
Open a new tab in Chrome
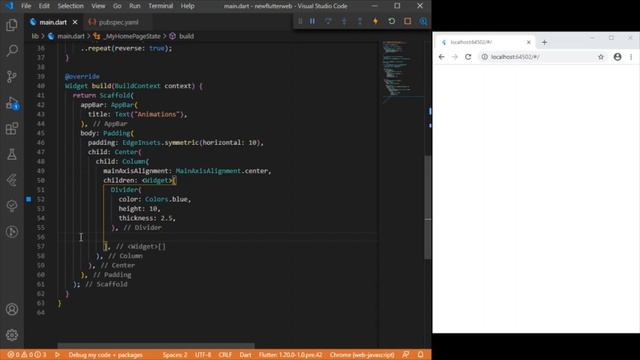coord(544,42)
